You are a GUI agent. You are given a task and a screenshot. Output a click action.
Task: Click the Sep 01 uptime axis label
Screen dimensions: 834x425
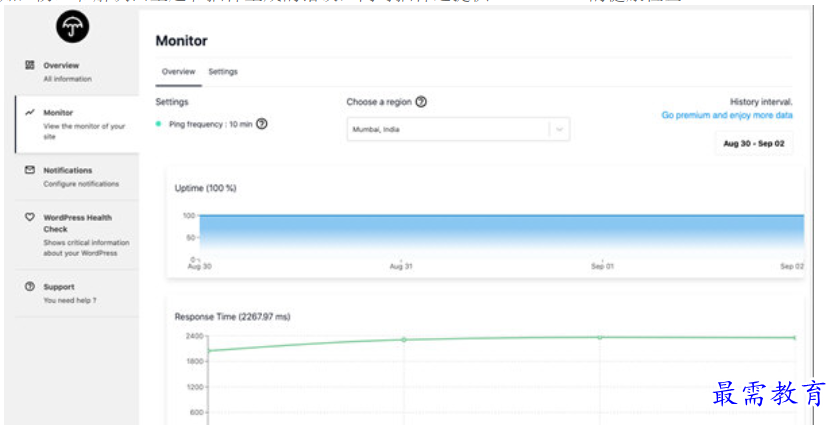[x=602, y=266]
